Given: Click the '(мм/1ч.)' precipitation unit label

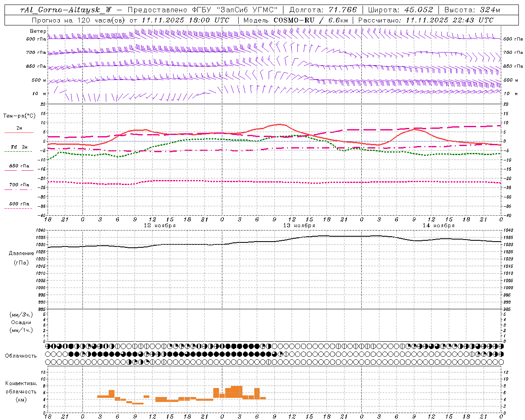Looking at the screenshot, I should [x=21, y=330].
